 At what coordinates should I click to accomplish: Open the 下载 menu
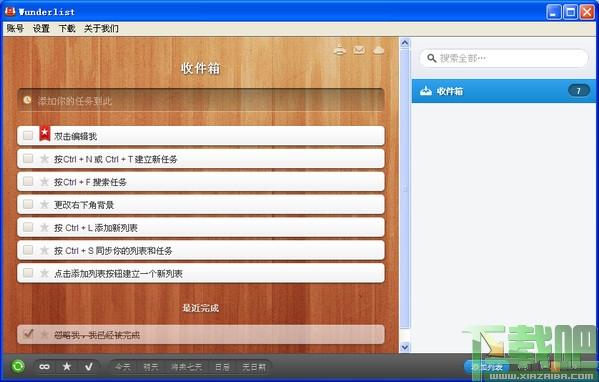pos(67,28)
